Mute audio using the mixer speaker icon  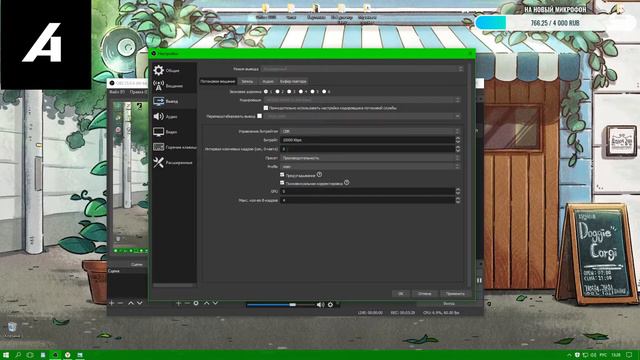(x=320, y=304)
